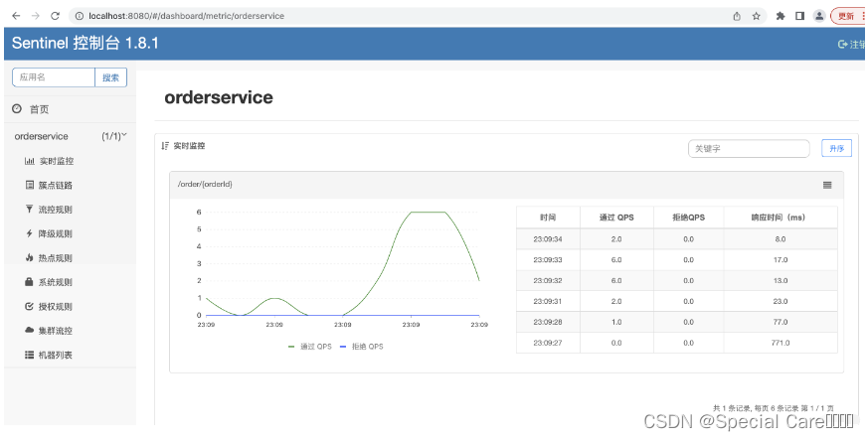
Task: Click the 通过 QPS column header
Action: (616, 218)
